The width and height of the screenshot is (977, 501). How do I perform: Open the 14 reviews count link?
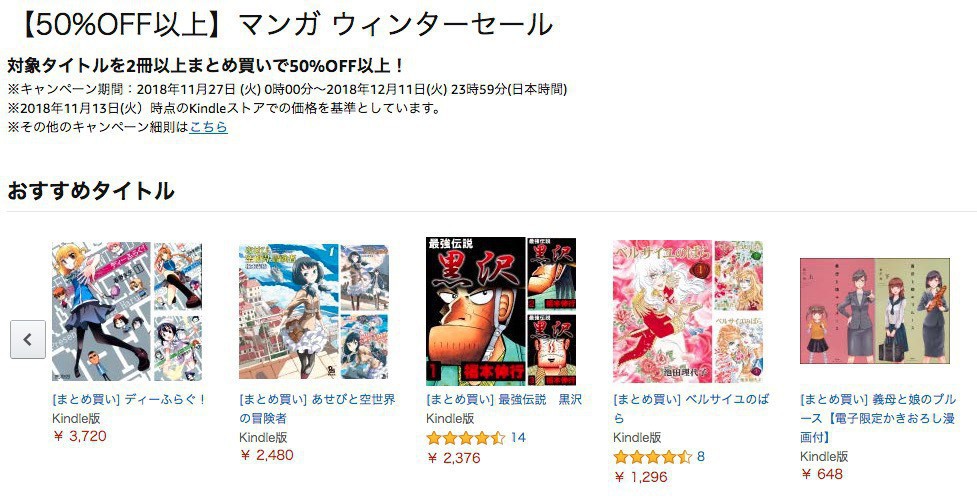pos(518,438)
